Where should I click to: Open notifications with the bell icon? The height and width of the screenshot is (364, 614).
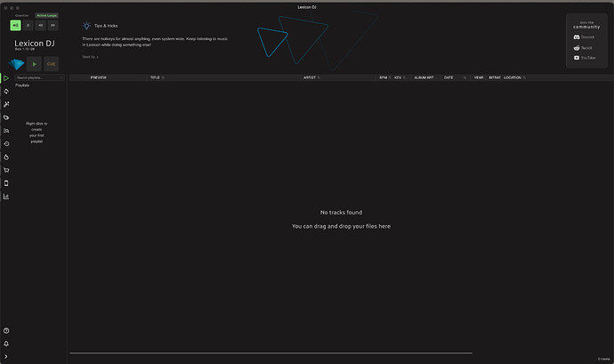tap(6, 344)
